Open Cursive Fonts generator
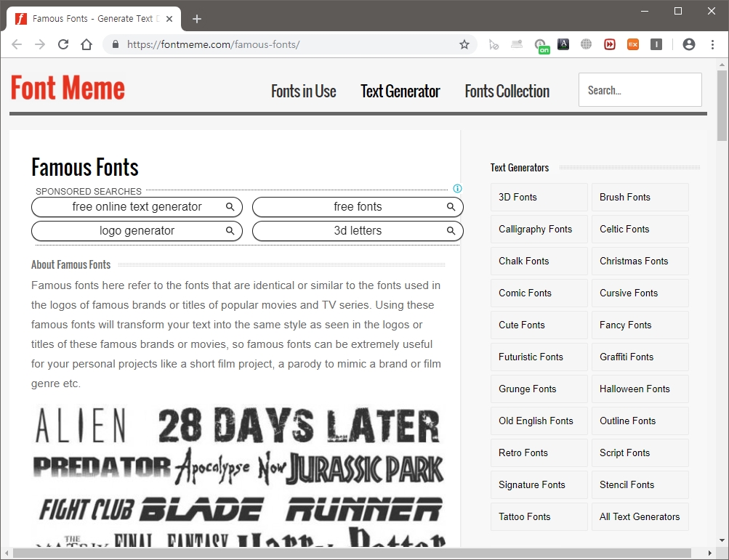 (640, 293)
